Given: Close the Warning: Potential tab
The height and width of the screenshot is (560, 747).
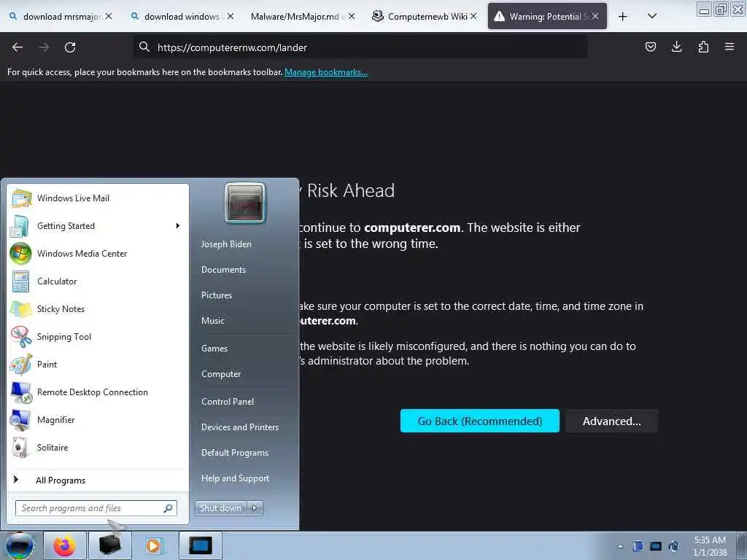Looking at the screenshot, I should [x=595, y=16].
